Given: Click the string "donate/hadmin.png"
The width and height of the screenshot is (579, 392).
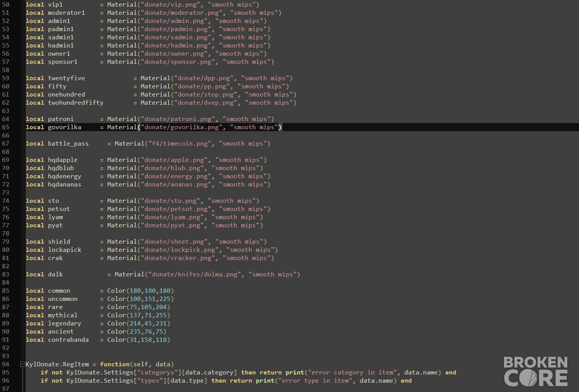Looking at the screenshot, I should (x=176, y=46).
